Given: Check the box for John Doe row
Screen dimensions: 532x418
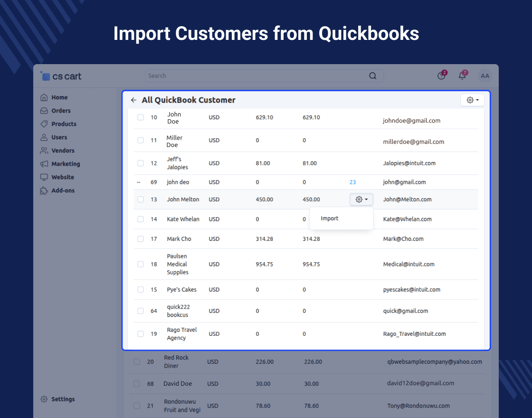Looking at the screenshot, I should pyautogui.click(x=141, y=117).
